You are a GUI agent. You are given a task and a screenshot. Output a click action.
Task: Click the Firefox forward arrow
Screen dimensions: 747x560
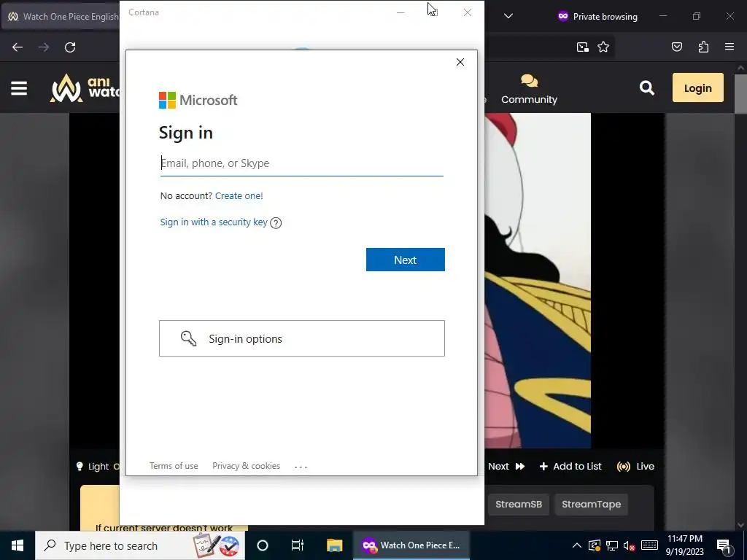(44, 47)
